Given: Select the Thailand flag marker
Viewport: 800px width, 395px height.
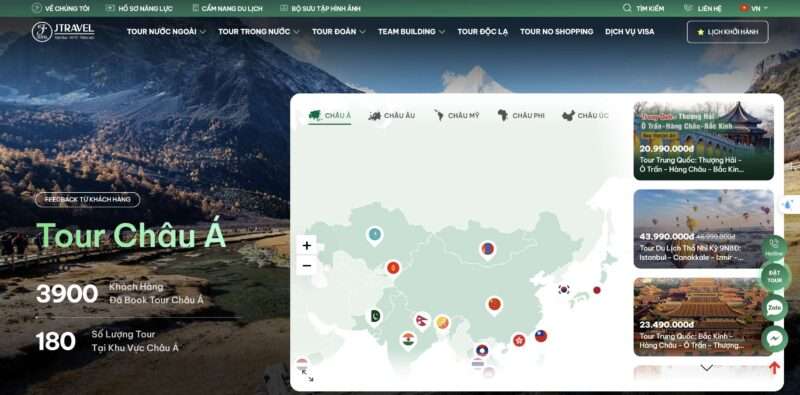Looking at the screenshot, I should 478,363.
